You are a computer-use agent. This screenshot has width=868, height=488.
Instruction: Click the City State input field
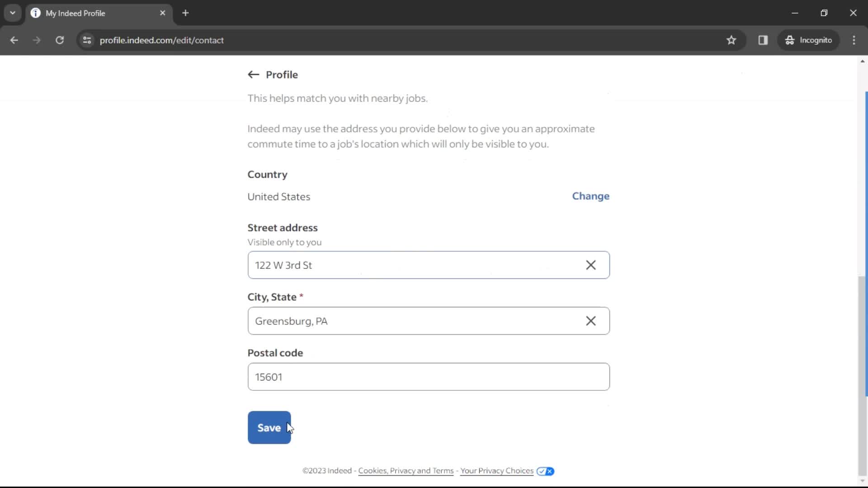tap(428, 320)
